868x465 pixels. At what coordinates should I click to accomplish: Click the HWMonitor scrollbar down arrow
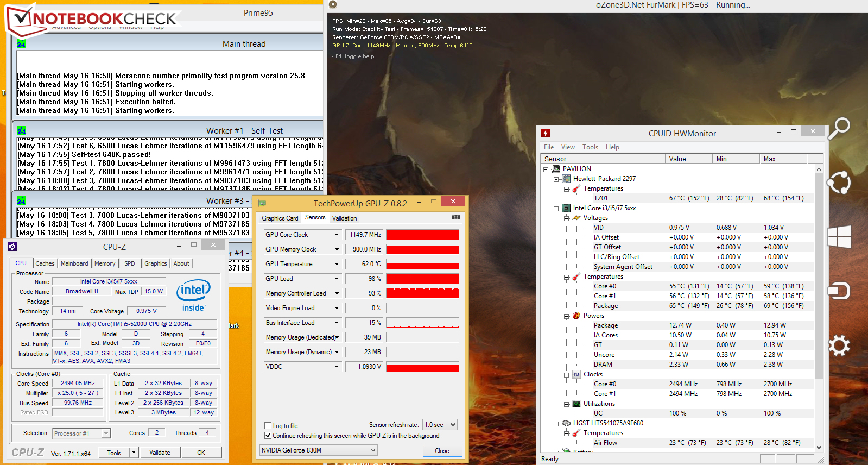(819, 448)
